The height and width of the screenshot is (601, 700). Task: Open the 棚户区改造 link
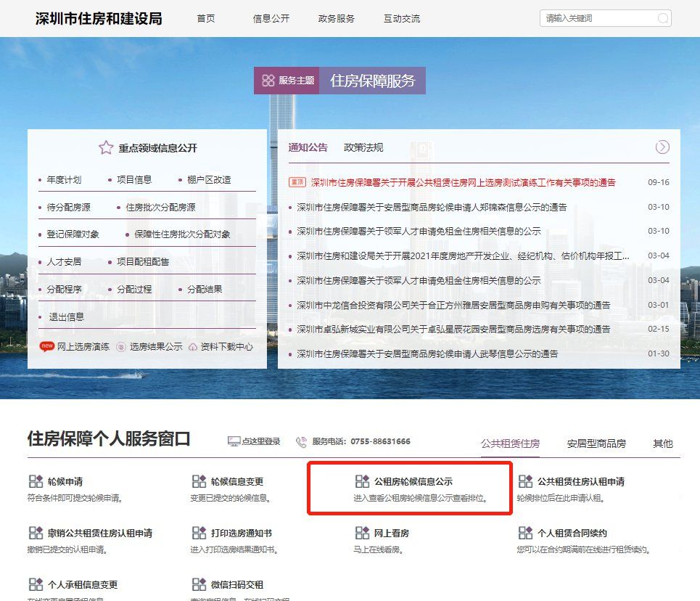[209, 179]
